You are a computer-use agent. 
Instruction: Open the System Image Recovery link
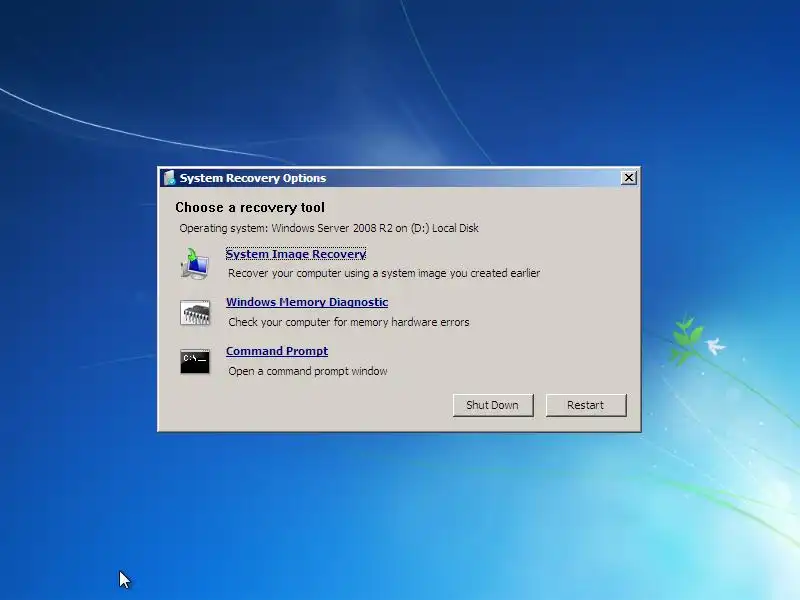(296, 254)
